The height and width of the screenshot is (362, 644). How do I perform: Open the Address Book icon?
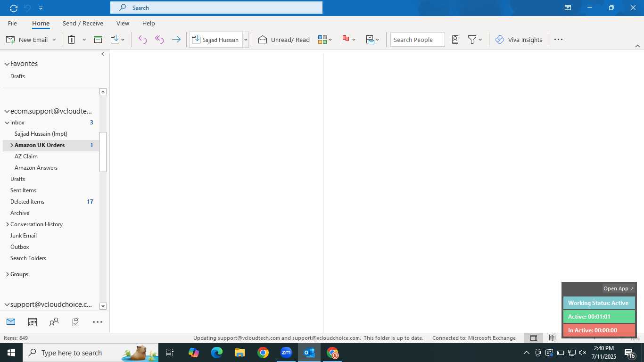tap(455, 40)
